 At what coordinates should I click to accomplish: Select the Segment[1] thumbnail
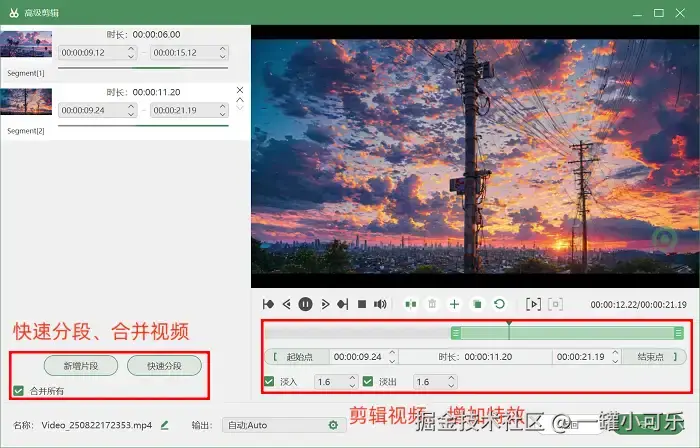click(x=26, y=44)
